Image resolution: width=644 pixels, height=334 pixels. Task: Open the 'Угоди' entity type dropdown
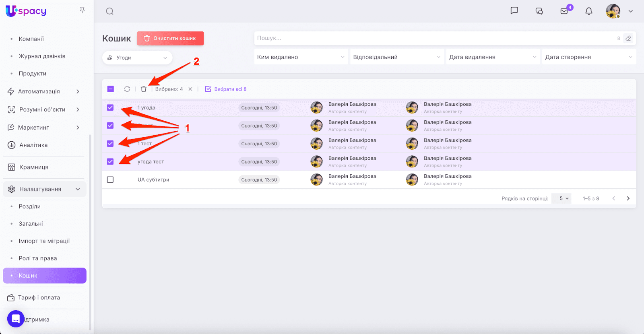click(137, 58)
